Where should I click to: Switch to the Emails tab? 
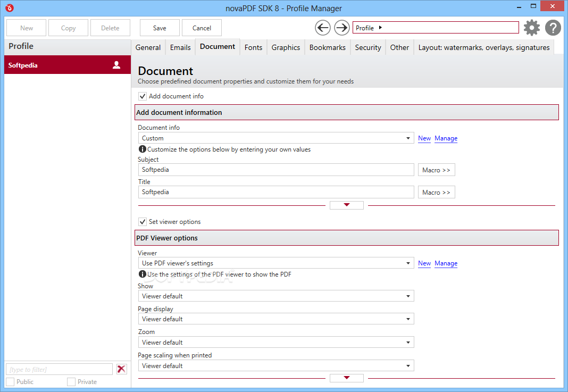click(x=180, y=47)
